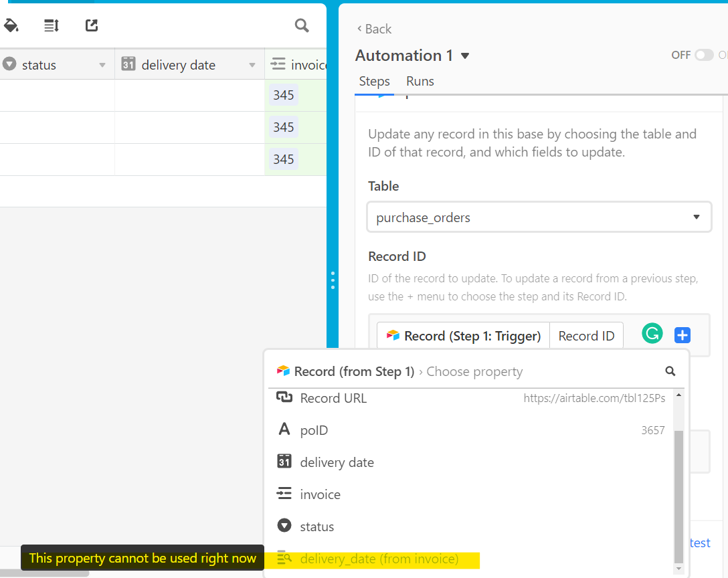Viewport: 728px width, 578px height.
Task: Click the invoice linked-record header icon
Action: click(x=278, y=64)
